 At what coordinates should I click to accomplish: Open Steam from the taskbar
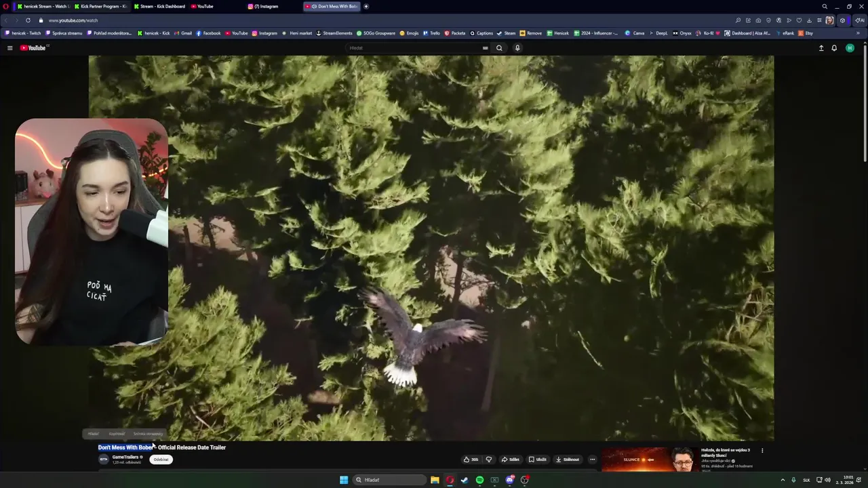[465, 480]
